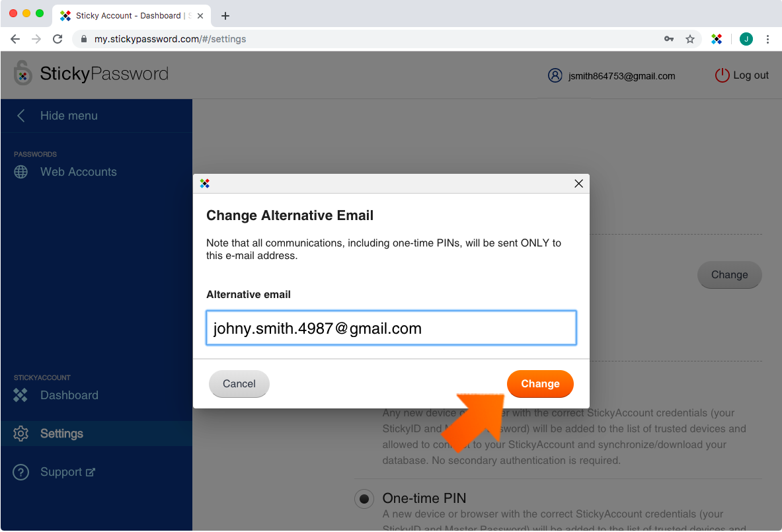This screenshot has width=782, height=532.
Task: Click the Hide menu label
Action: 69,116
